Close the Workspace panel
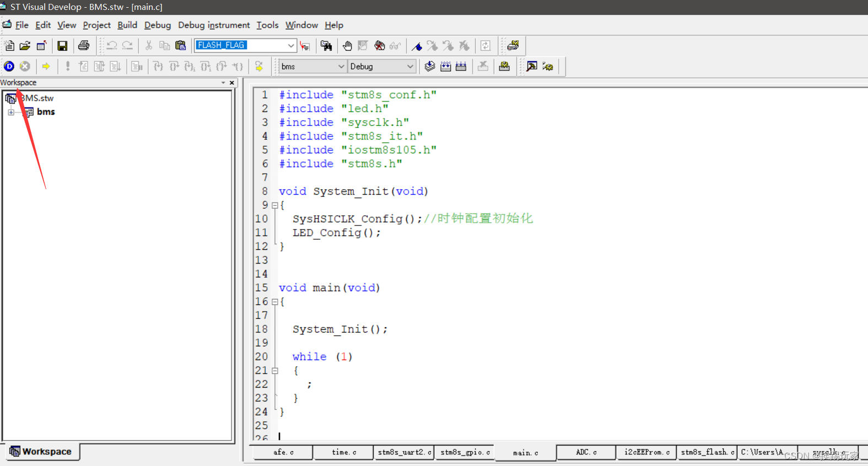 click(x=232, y=83)
